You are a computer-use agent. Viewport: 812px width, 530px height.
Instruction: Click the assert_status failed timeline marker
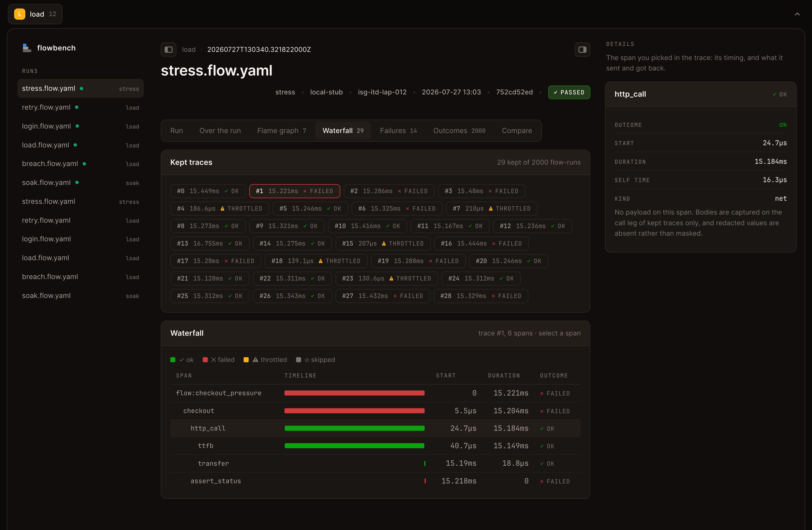425,481
